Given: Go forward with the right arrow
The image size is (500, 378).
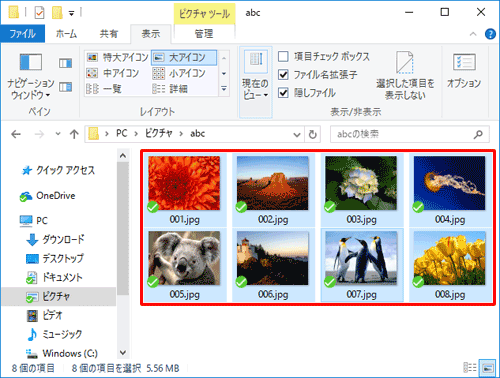Looking at the screenshot, I should pos(39,134).
